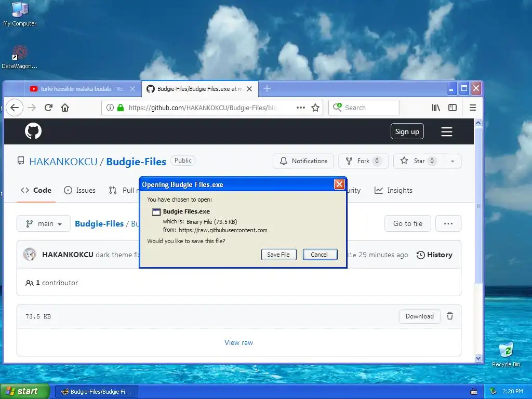
Task: Bookmark this page with the star icon
Action: (x=315, y=108)
